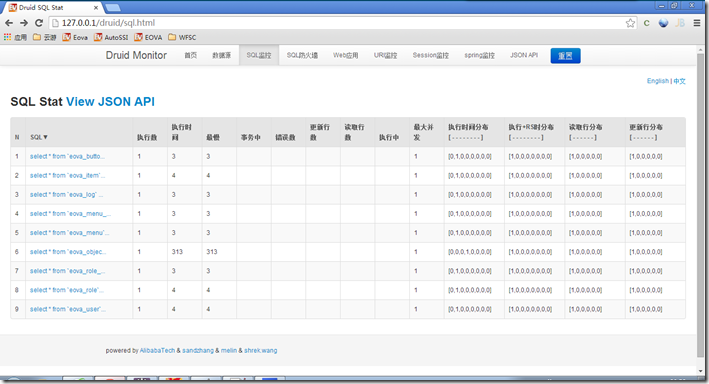Open the Eova bookmark
This screenshot has height=384, width=709.
point(75,38)
